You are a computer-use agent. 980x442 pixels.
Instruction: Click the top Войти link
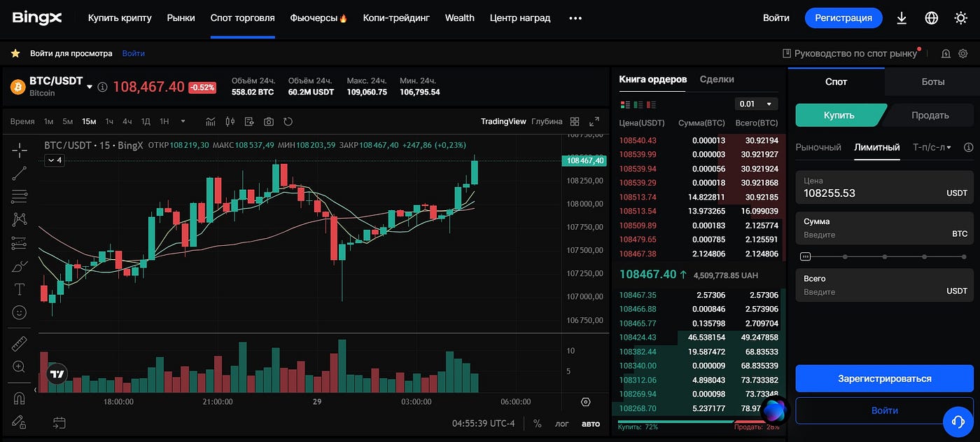pyautogui.click(x=776, y=18)
